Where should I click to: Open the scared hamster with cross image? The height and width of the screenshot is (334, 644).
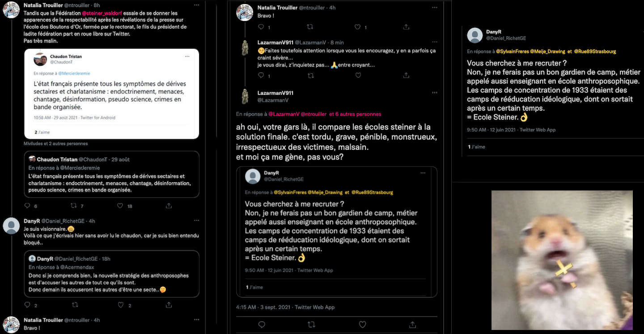(562, 260)
